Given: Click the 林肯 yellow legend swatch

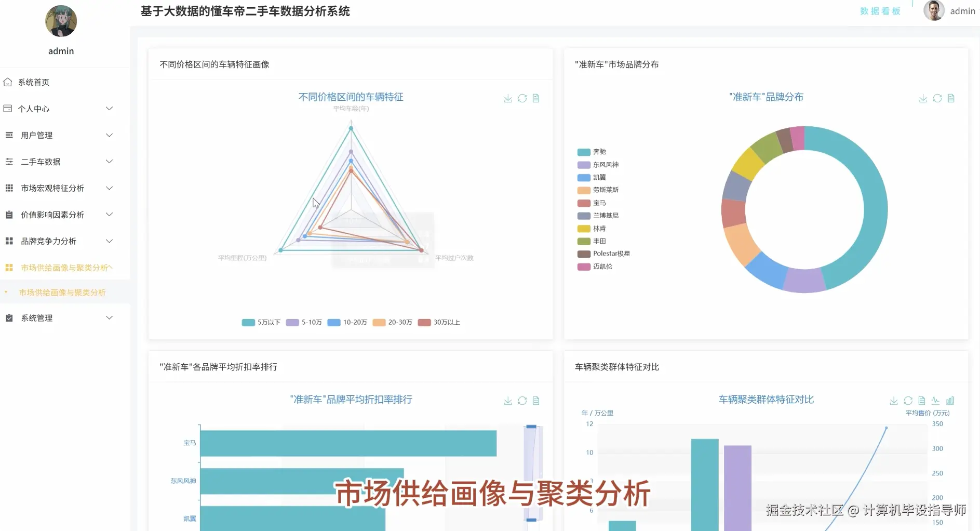Looking at the screenshot, I should pyautogui.click(x=584, y=229).
